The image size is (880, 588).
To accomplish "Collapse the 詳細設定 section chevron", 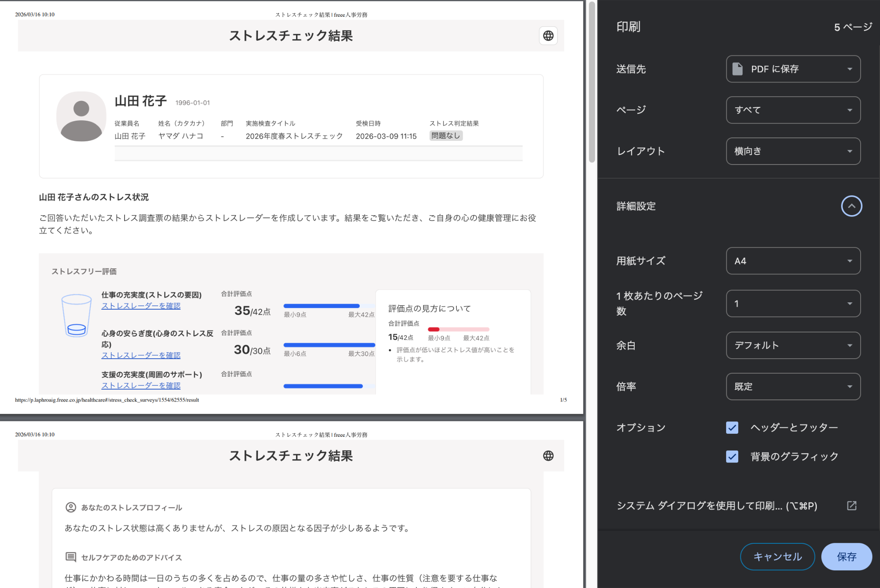I will (x=851, y=206).
